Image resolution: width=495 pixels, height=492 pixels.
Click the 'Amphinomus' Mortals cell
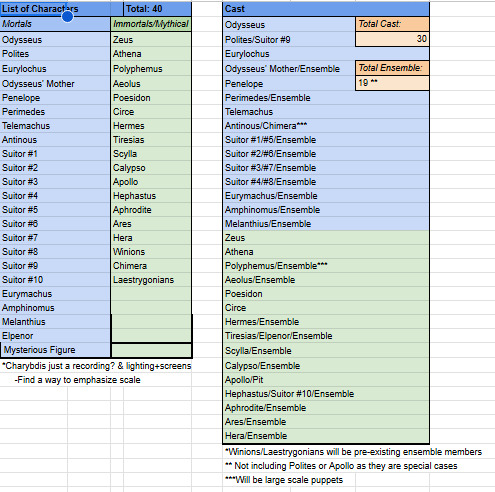pyautogui.click(x=55, y=308)
